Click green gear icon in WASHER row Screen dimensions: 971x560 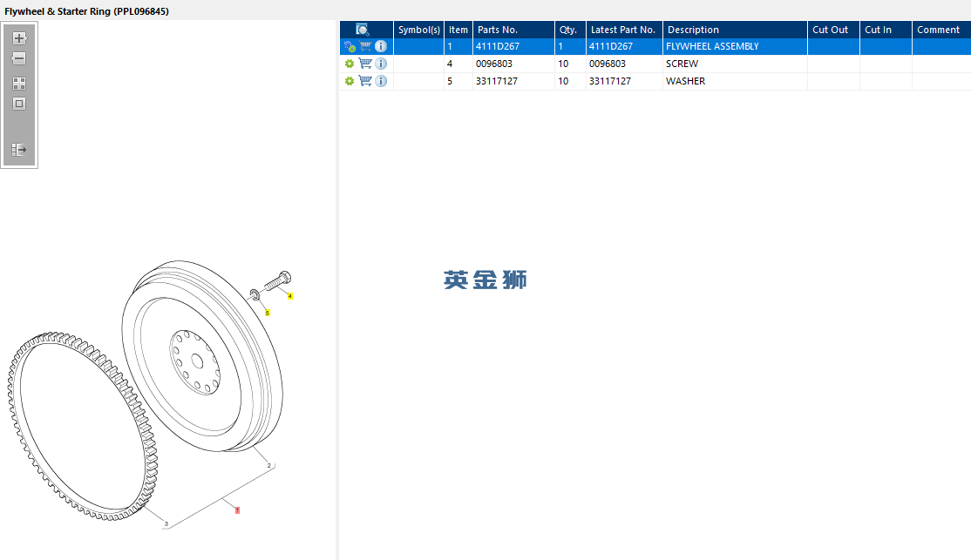point(350,81)
